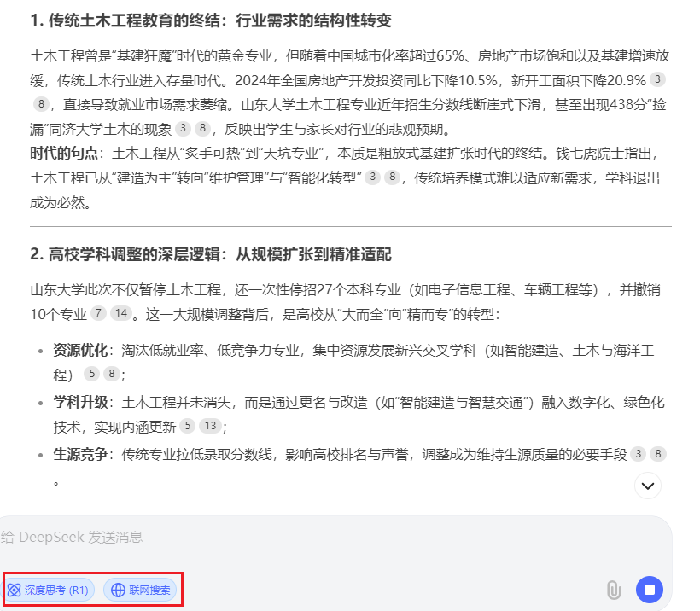
Task: Open citation 3 after 必要手段
Action: [638, 454]
